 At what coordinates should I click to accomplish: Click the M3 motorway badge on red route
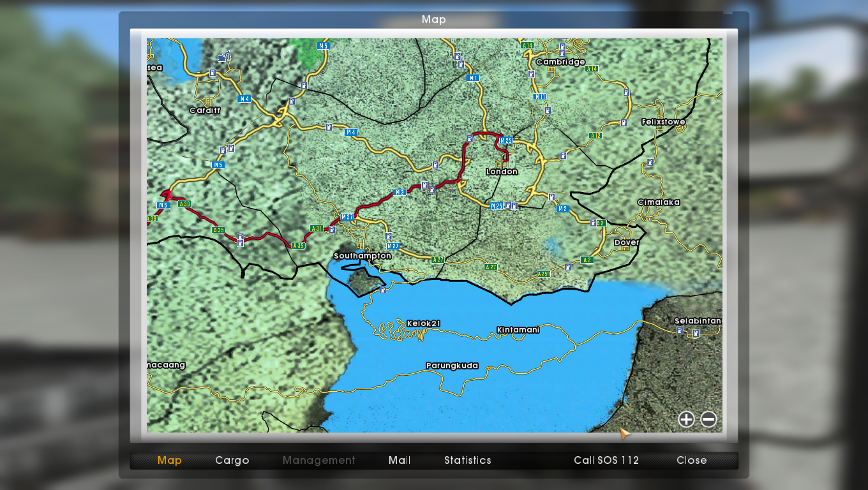400,192
